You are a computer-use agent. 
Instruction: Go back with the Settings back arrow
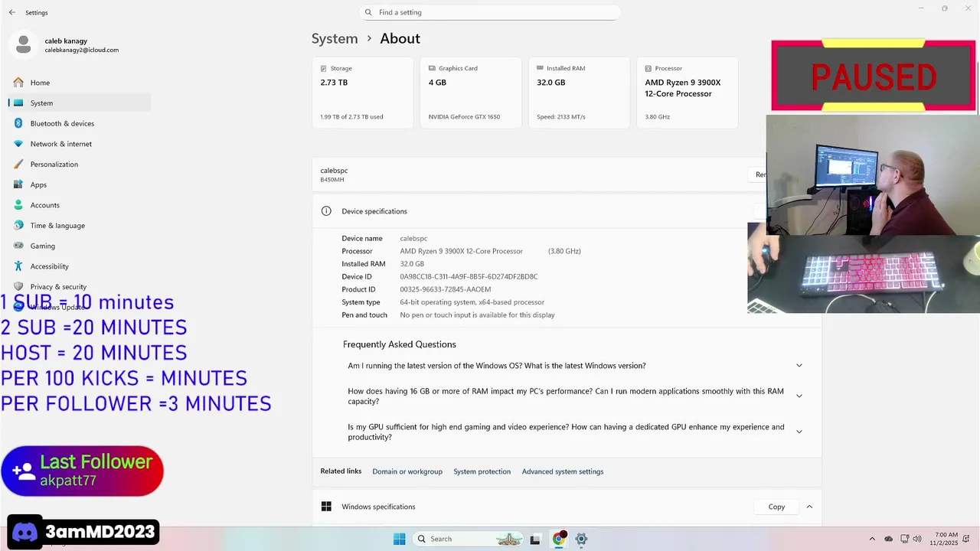coord(11,12)
